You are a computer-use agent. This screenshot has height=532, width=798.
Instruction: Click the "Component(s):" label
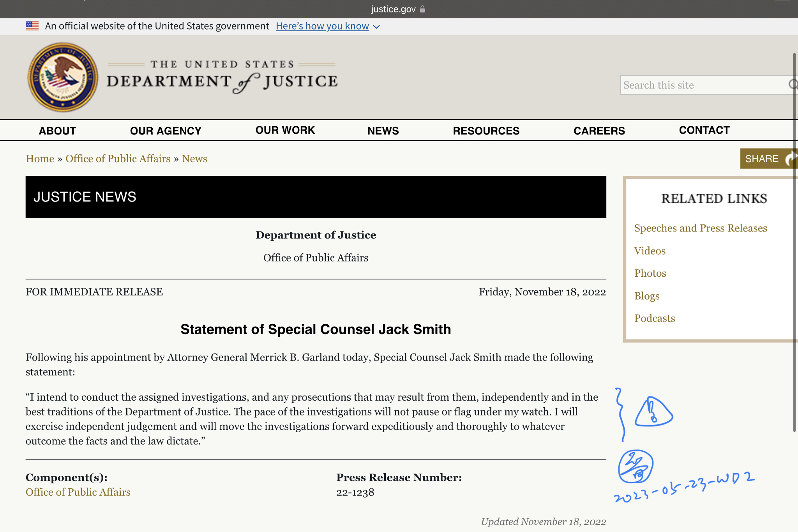coord(67,477)
